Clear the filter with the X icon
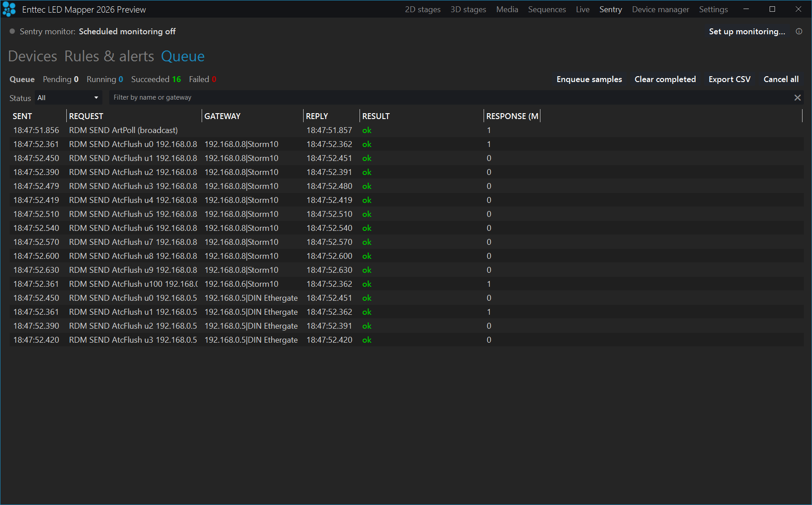This screenshot has width=812, height=505. point(798,97)
